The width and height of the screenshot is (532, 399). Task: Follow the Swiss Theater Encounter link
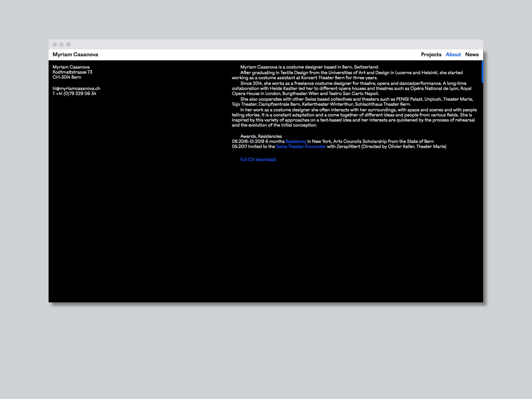[301, 147]
